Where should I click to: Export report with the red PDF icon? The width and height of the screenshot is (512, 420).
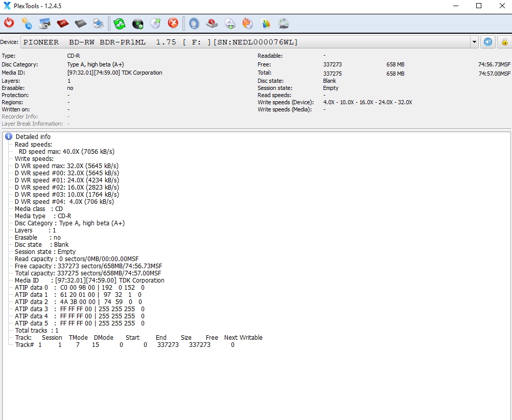(x=62, y=23)
